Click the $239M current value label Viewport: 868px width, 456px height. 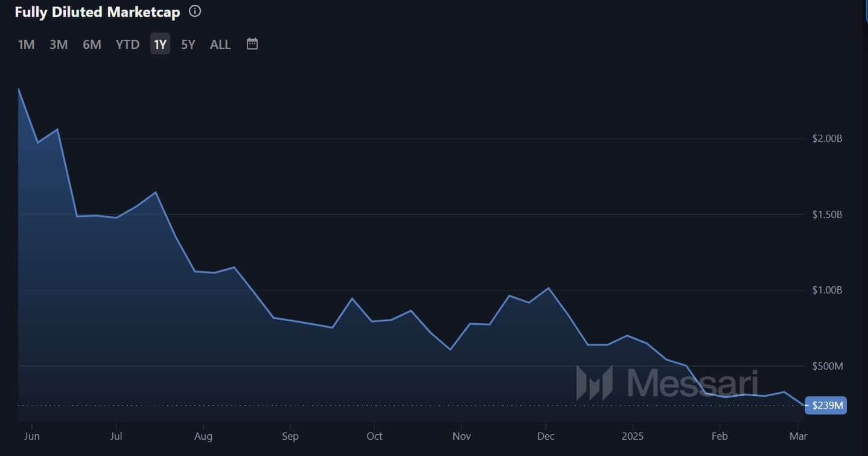coord(826,405)
